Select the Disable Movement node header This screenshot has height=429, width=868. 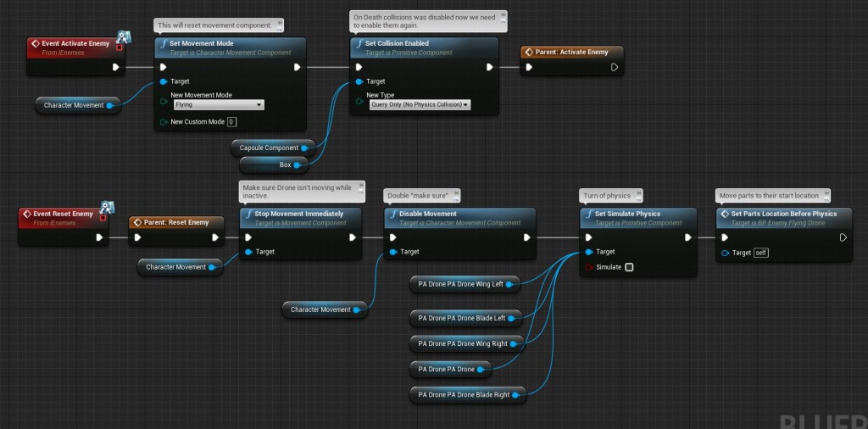(x=460, y=218)
